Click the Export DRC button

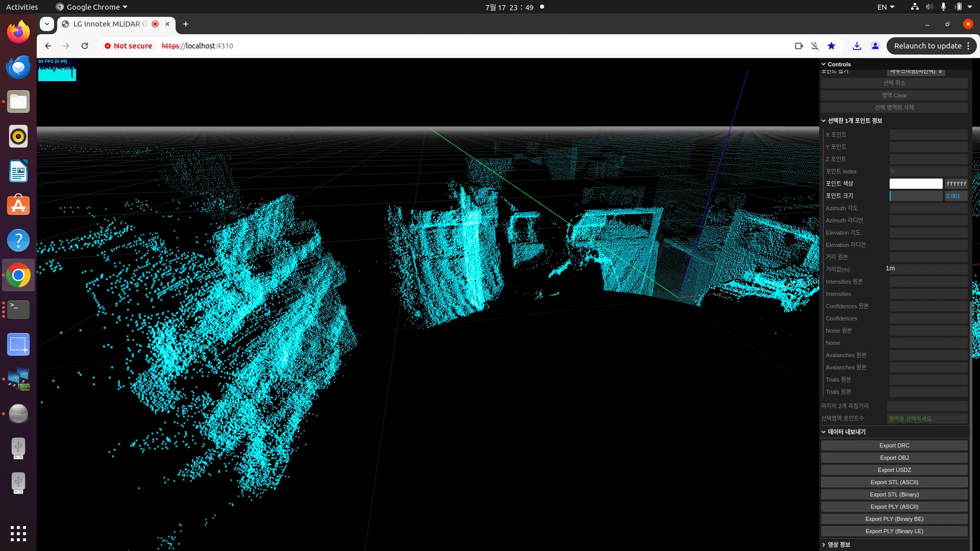[894, 445]
